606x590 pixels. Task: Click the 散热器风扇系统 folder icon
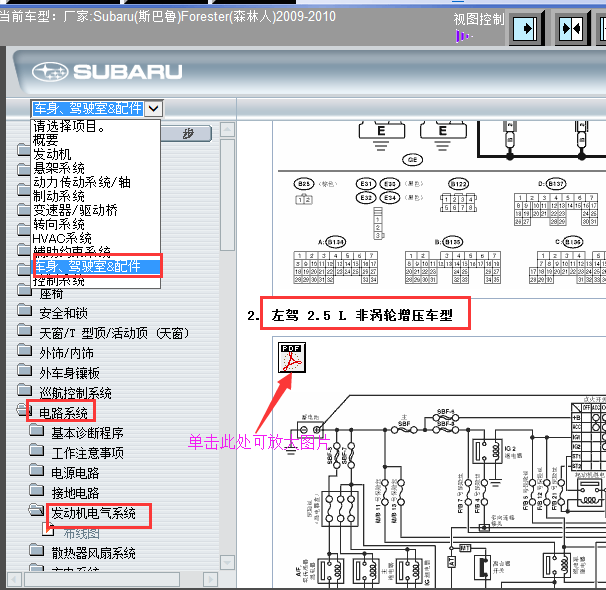tap(37, 550)
